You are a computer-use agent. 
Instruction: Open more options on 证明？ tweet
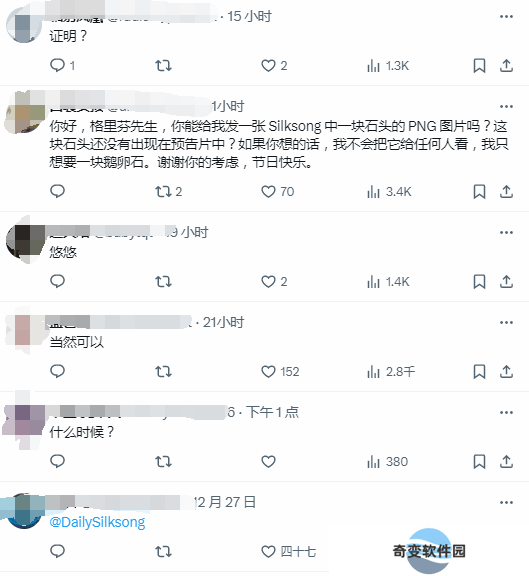click(506, 17)
